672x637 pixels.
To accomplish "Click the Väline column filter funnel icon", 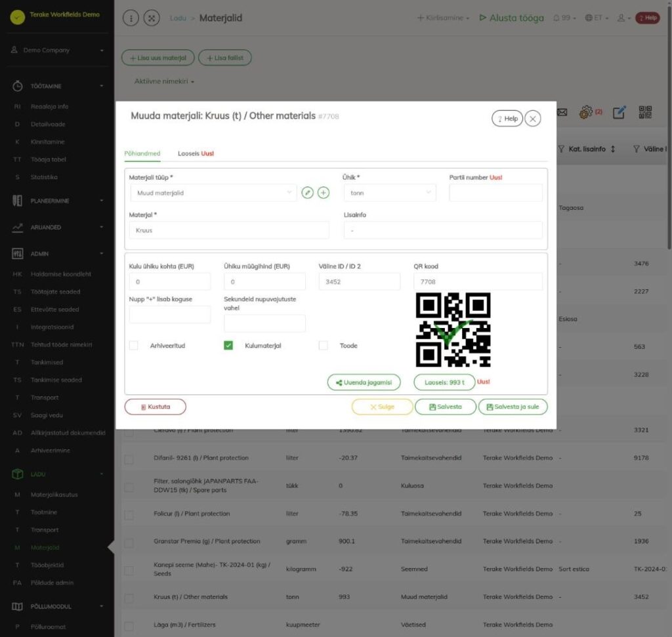I will [x=637, y=149].
